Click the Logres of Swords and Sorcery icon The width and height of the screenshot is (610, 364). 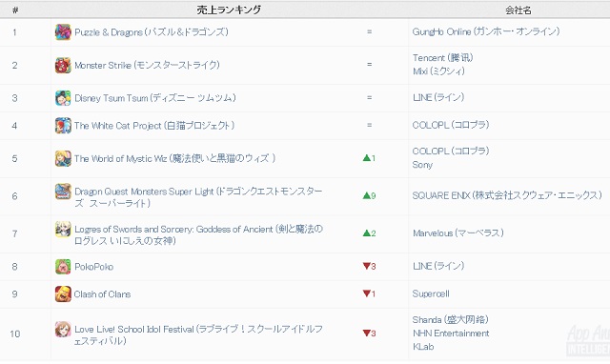click(x=63, y=229)
